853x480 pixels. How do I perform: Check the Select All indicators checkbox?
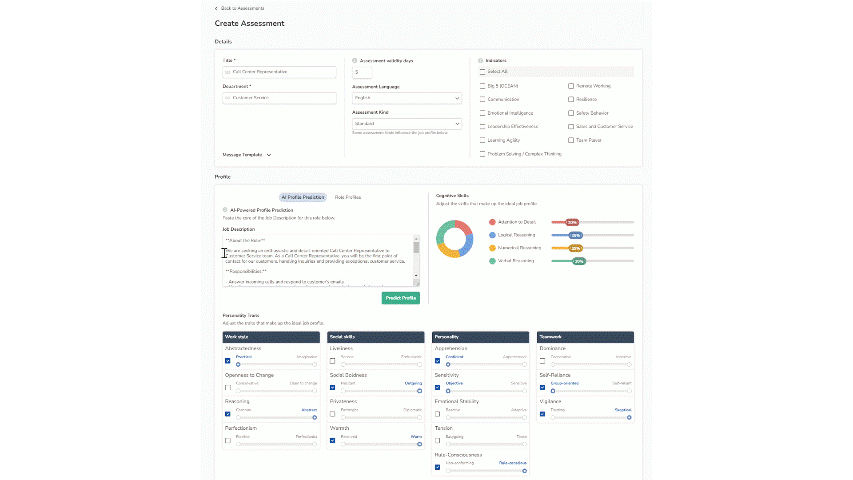point(482,72)
